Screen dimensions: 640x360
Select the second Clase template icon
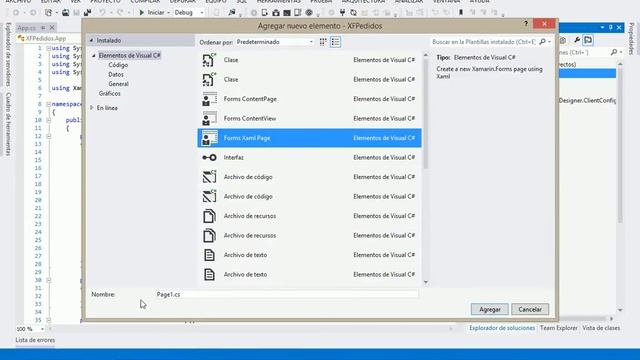point(209,80)
